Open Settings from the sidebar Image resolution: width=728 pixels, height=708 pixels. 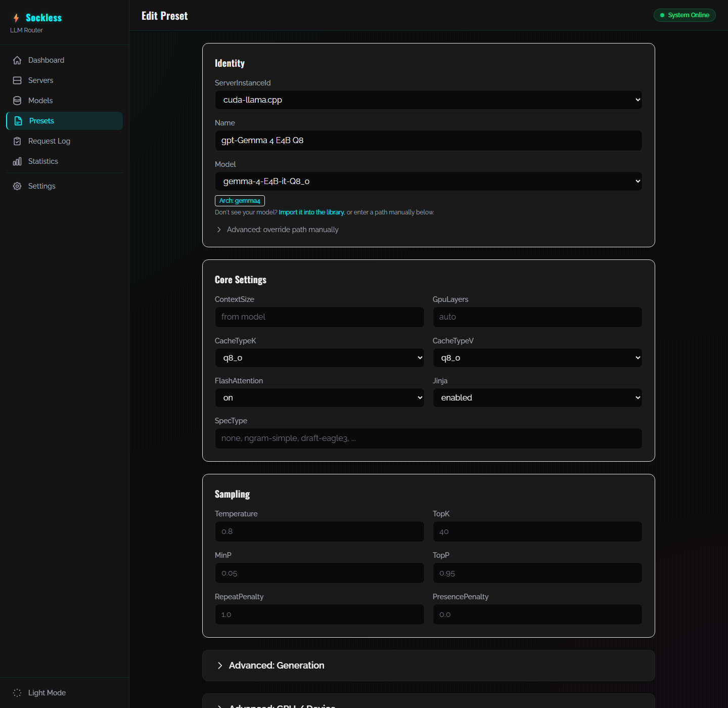pyautogui.click(x=64, y=186)
